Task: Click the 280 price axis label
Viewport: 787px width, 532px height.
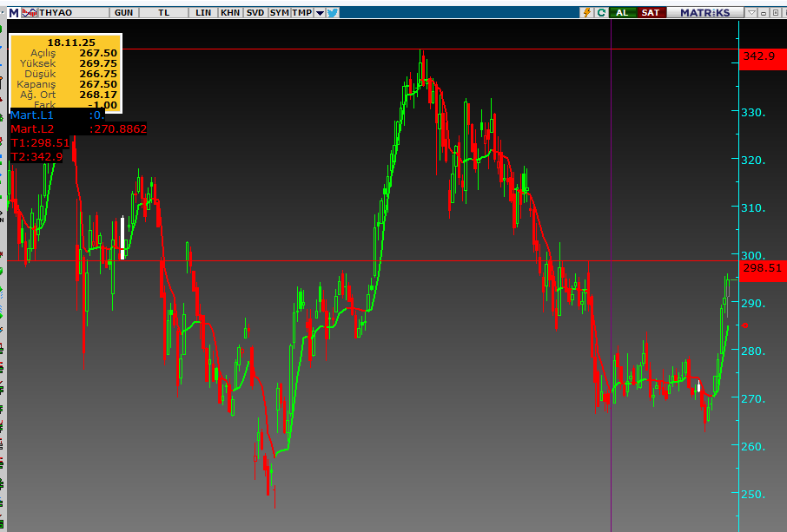Action: [x=753, y=351]
